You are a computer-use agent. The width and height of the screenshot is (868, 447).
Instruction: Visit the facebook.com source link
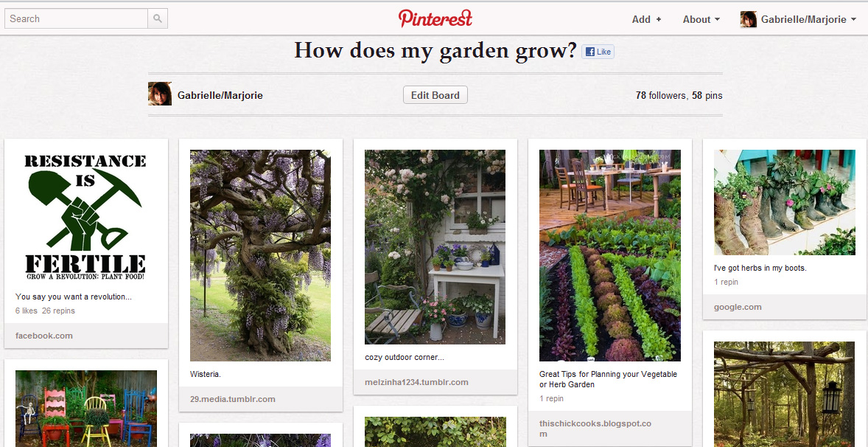pos(43,336)
